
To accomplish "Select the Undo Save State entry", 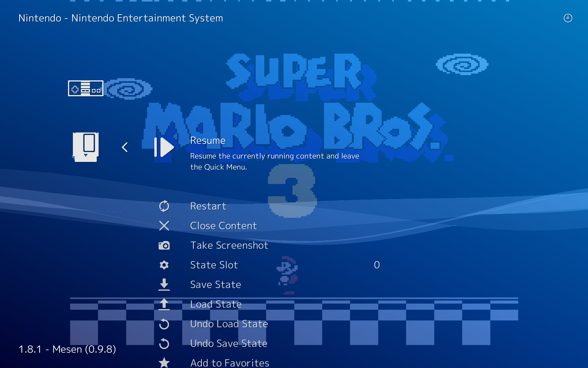I will click(x=229, y=343).
